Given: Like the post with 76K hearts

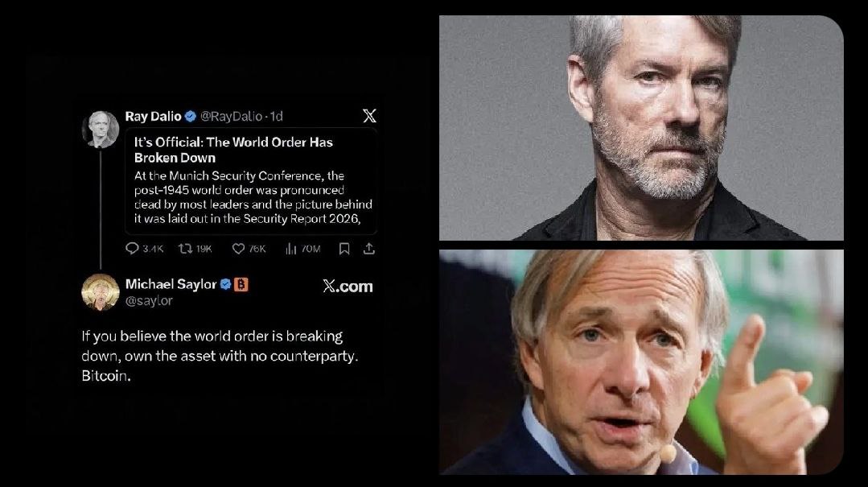Looking at the screenshot, I should [x=238, y=249].
